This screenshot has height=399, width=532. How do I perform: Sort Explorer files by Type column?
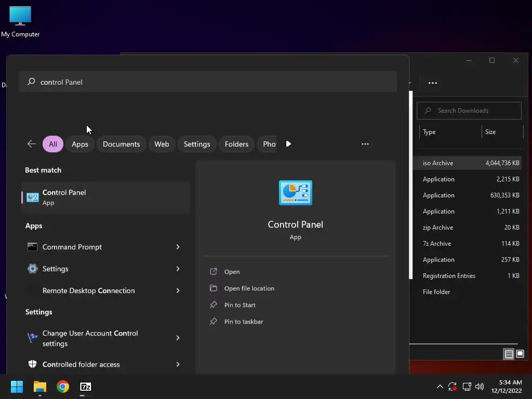(x=429, y=132)
